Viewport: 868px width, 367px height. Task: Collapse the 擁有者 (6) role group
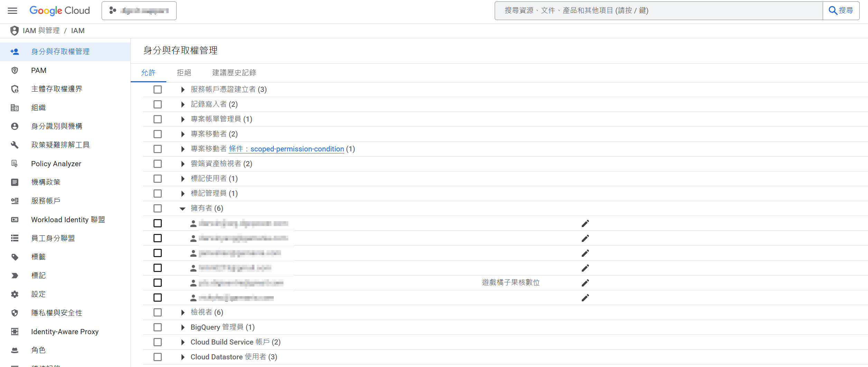click(183, 208)
